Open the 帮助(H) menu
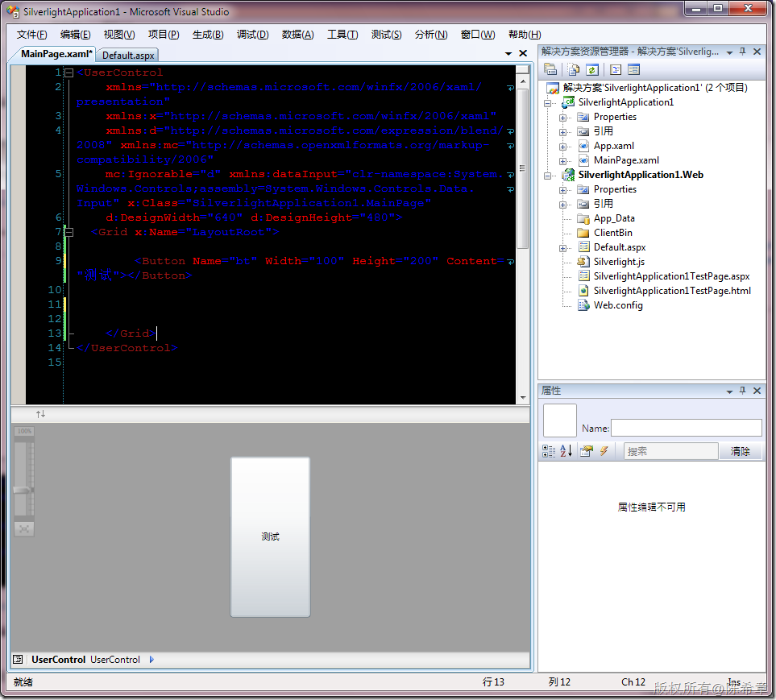The height and width of the screenshot is (700, 776). (x=525, y=34)
